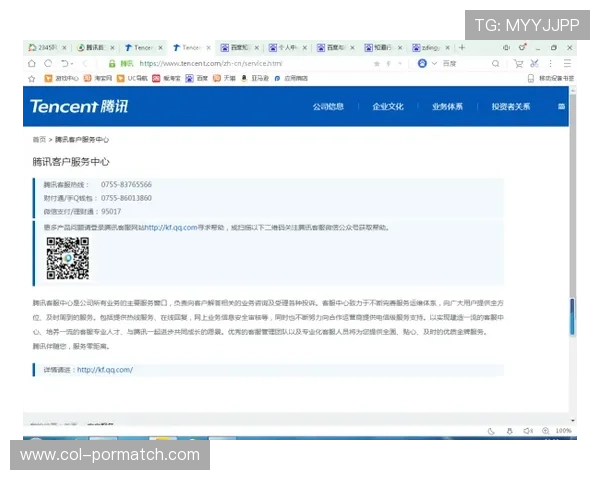Close the zding tab
The width and height of the screenshot is (600, 480).
pos(447,48)
